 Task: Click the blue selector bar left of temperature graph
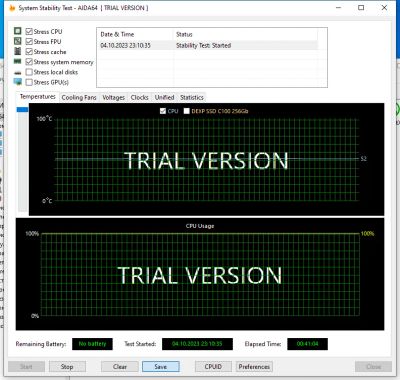23,109
